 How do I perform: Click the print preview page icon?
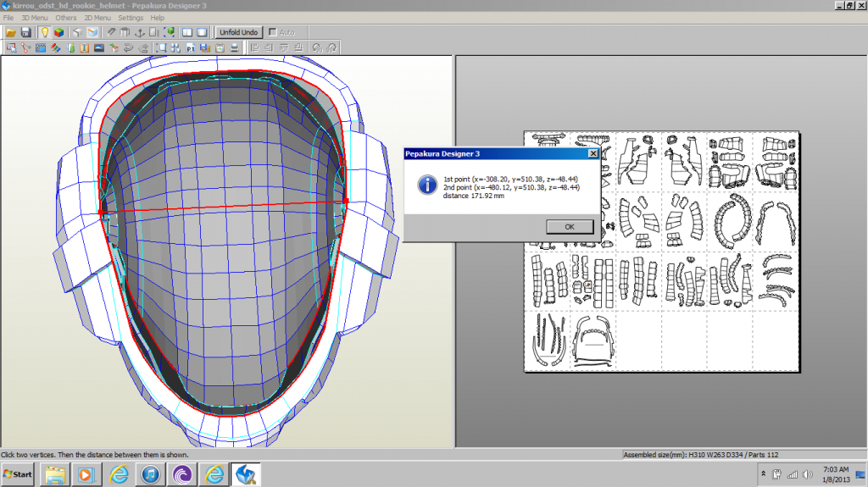220,48
